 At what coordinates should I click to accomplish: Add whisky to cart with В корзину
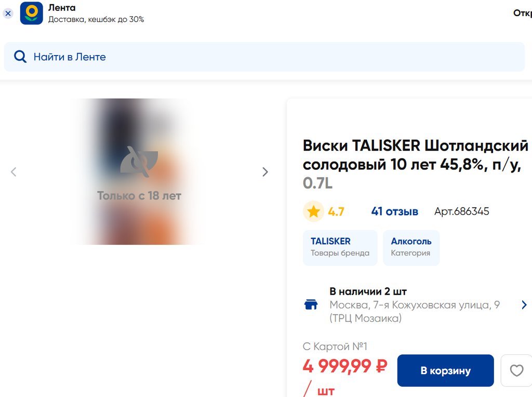445,370
